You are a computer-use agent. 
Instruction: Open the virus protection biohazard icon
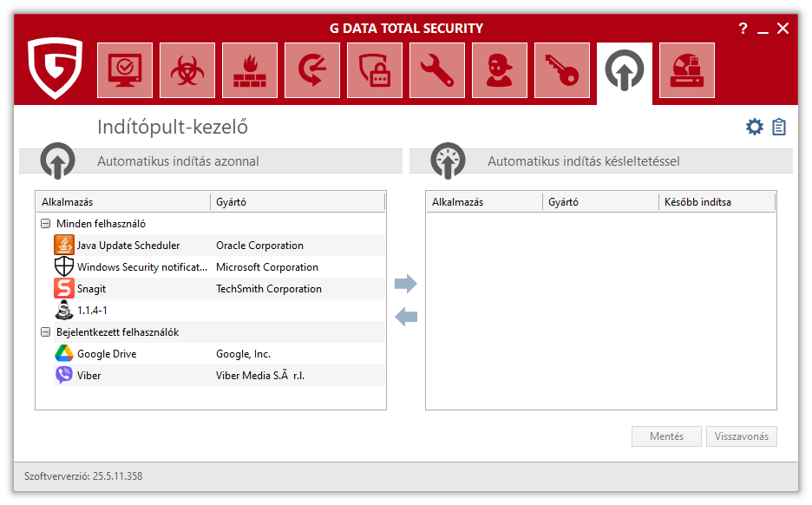[187, 70]
